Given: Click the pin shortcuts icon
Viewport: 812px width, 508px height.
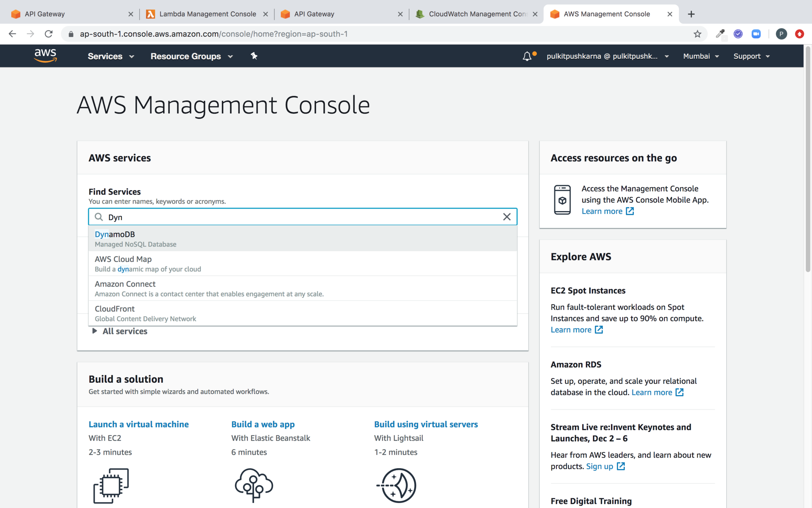Looking at the screenshot, I should 254,56.
